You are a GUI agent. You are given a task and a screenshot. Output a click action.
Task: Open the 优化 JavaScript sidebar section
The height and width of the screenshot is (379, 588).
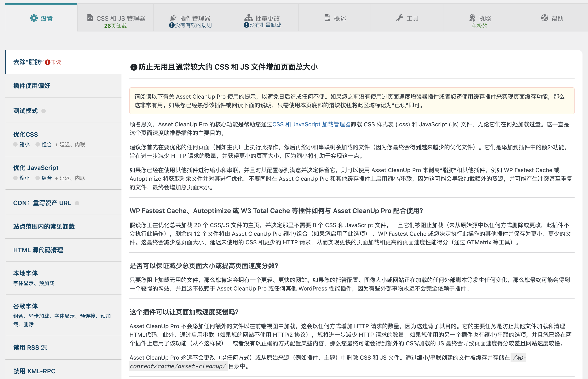pos(63,173)
